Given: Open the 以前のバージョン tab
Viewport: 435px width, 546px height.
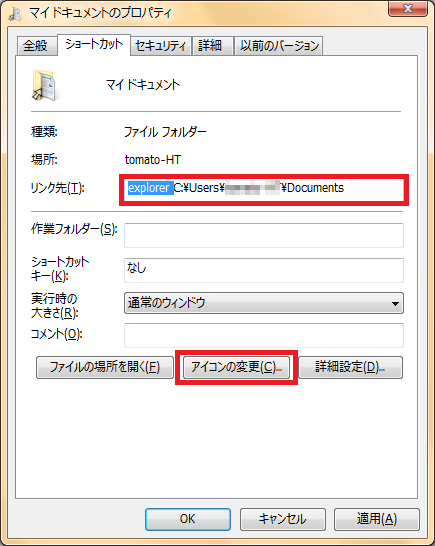Looking at the screenshot, I should point(279,46).
